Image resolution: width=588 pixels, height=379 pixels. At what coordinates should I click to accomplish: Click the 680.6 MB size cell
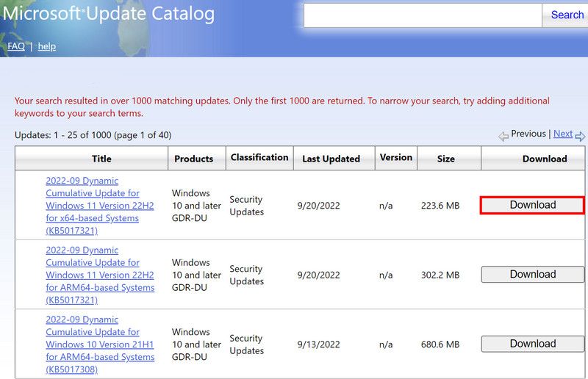[440, 344]
